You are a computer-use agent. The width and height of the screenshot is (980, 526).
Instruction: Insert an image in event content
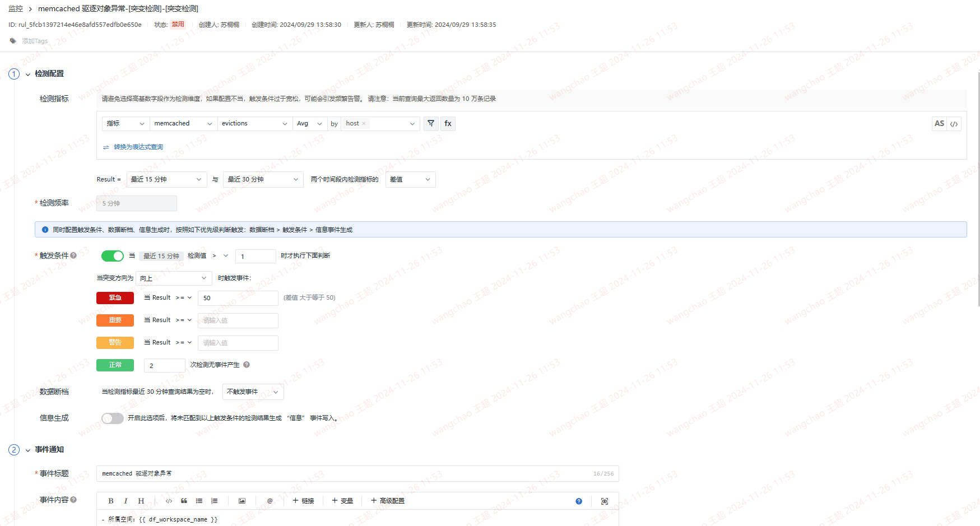tap(242, 501)
